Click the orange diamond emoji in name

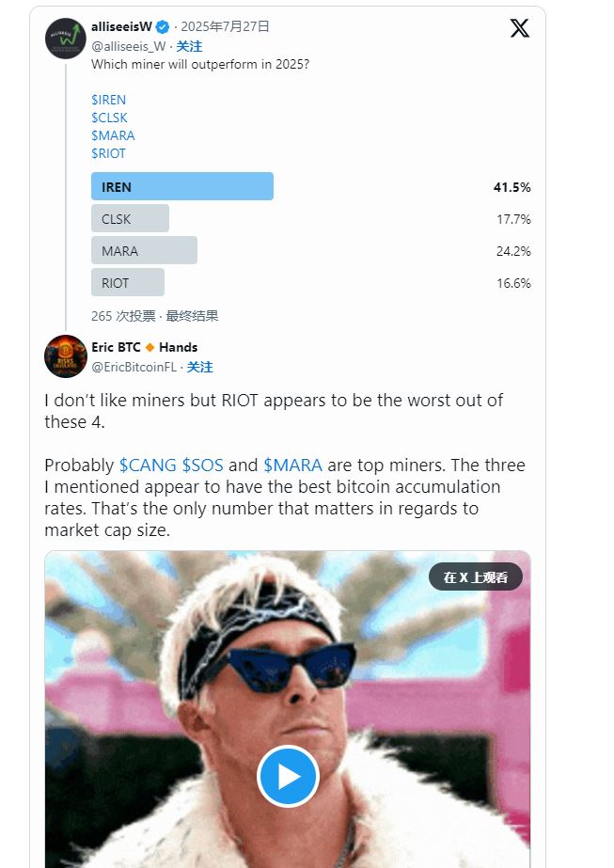tap(150, 348)
